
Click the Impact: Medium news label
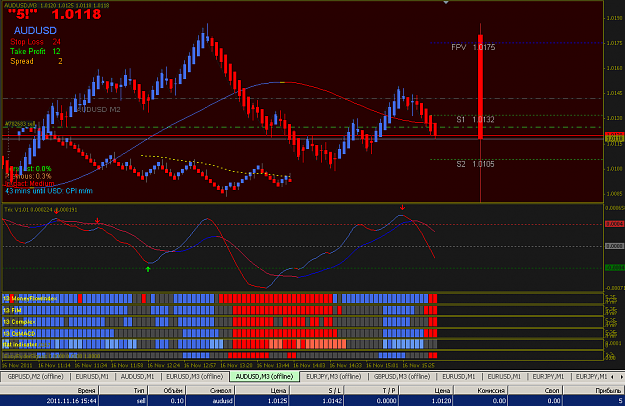click(30, 183)
